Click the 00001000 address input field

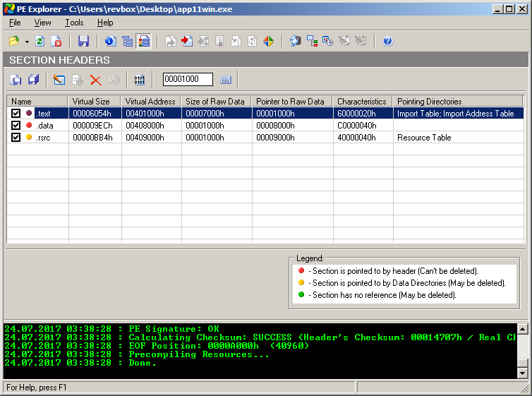[187, 80]
